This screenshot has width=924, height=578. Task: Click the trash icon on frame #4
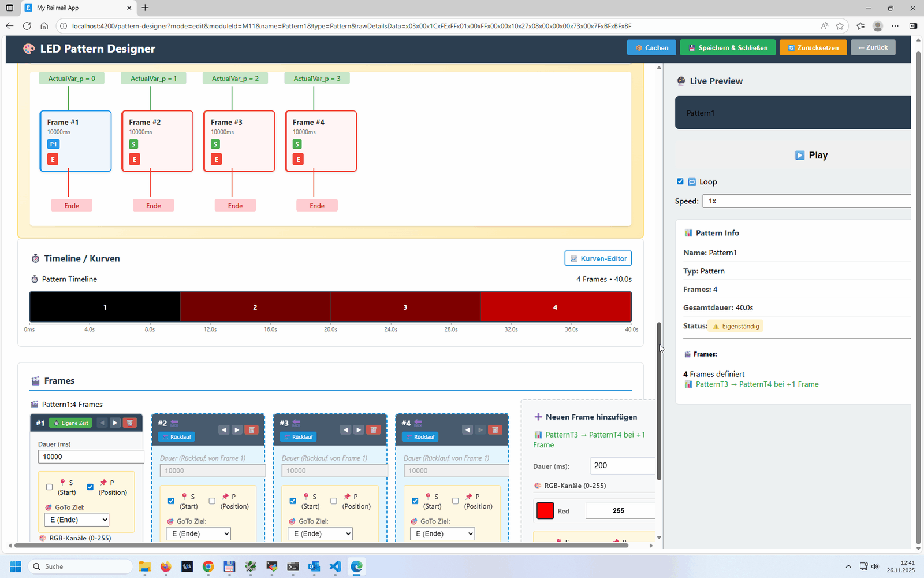click(x=495, y=430)
